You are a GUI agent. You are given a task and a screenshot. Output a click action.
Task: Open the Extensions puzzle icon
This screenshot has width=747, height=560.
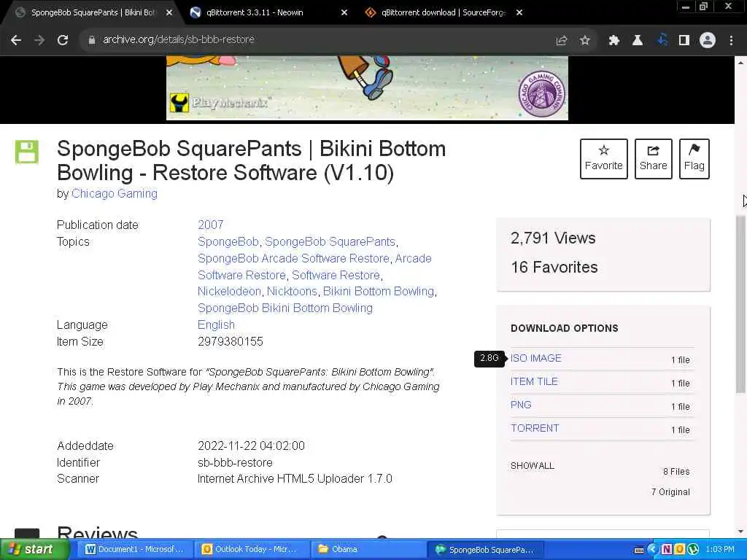614,41
